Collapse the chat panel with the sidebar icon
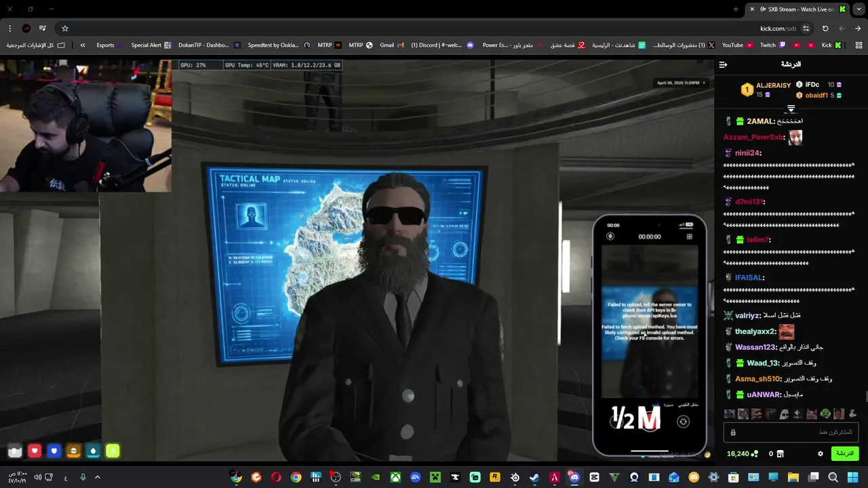This screenshot has width=868, height=488. point(723,64)
